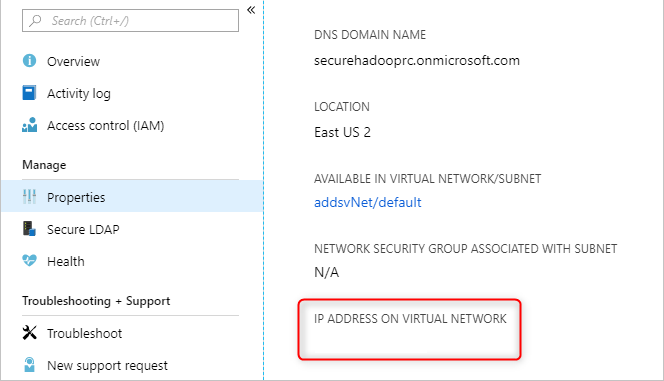Select the East US 2 location value

(x=342, y=132)
